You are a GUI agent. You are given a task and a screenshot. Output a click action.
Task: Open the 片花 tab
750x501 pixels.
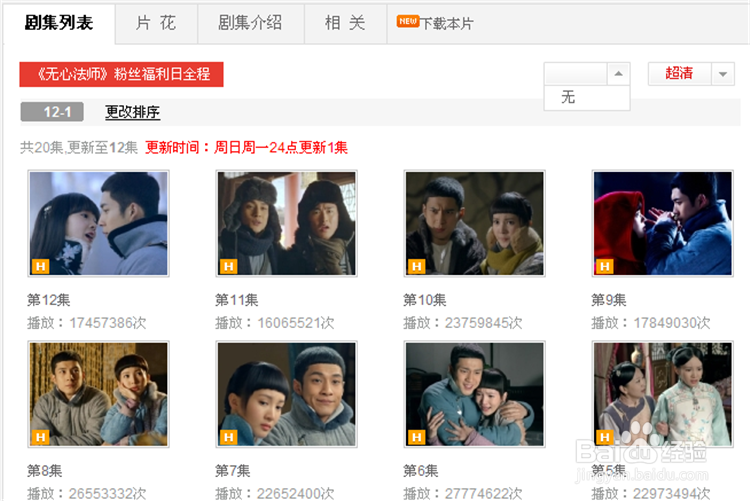156,23
